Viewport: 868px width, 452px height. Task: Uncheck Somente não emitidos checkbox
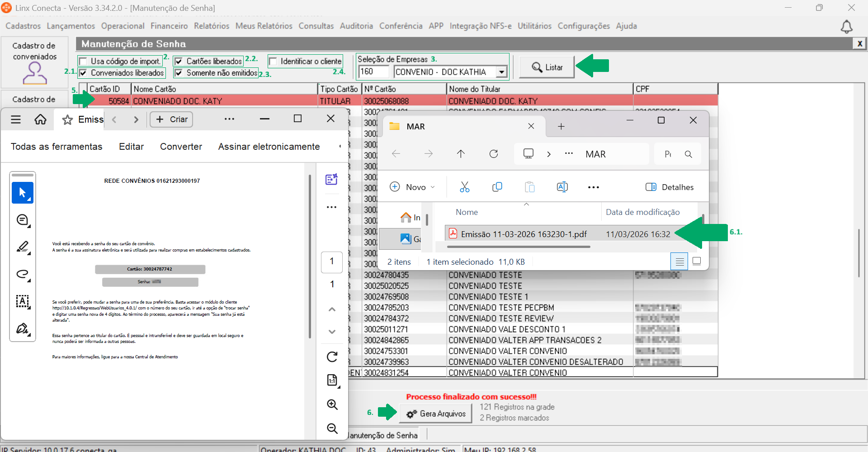179,73
